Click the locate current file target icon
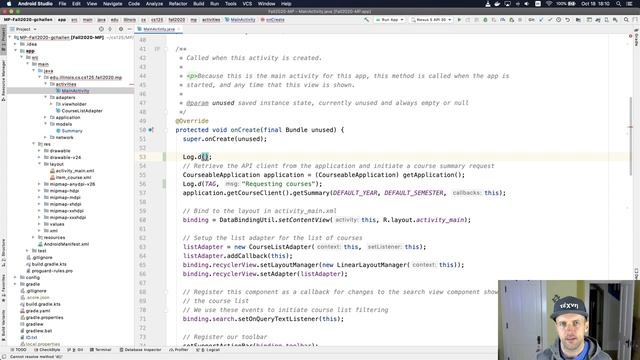The width and height of the screenshot is (640, 360). point(101,29)
